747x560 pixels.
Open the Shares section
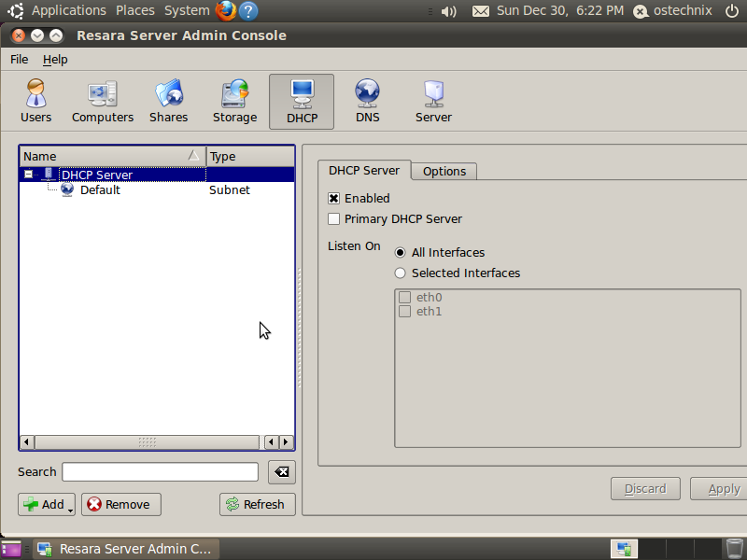click(169, 102)
